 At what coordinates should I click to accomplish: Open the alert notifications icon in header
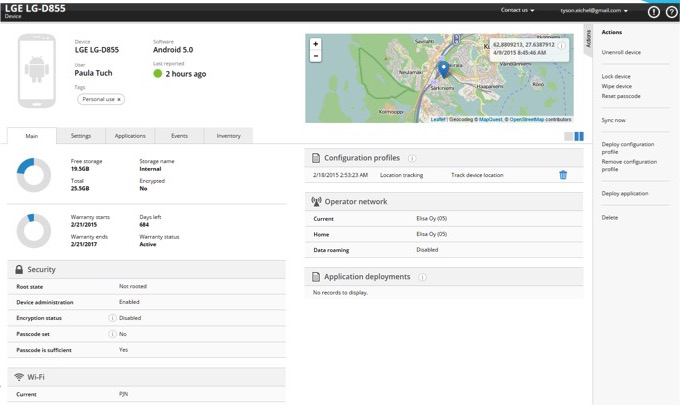654,12
